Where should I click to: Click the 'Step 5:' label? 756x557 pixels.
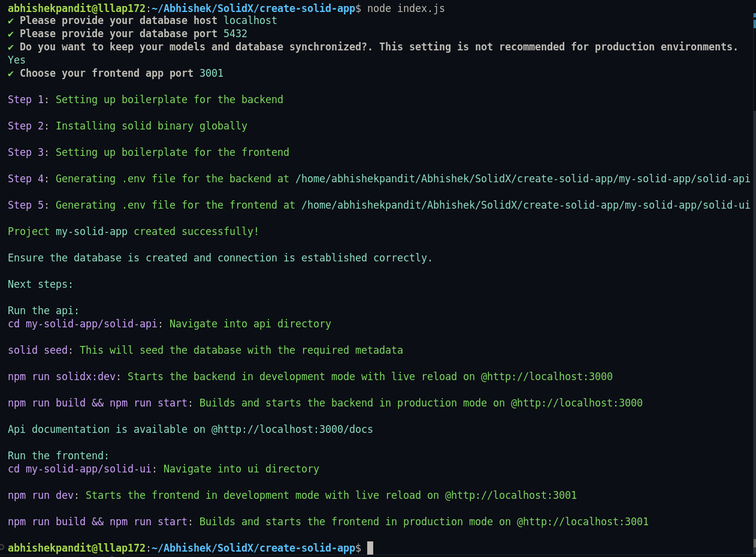pos(29,205)
